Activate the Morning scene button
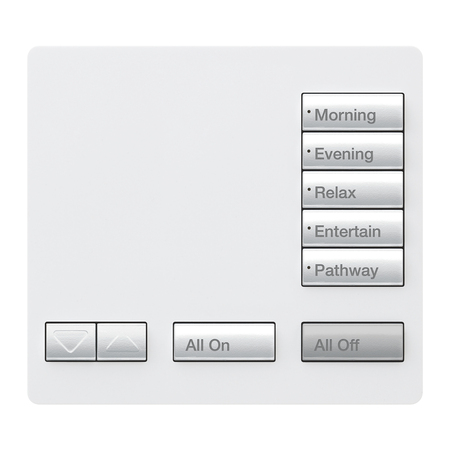Viewport: 450px width, 450px height. [x=353, y=112]
